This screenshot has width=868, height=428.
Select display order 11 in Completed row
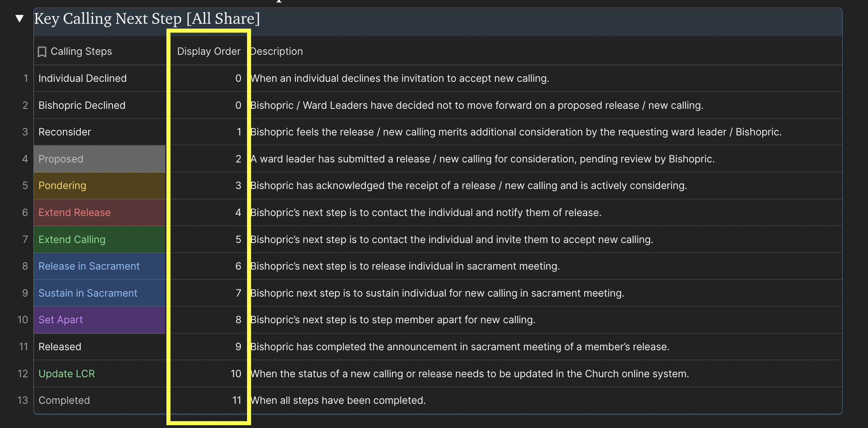point(237,400)
